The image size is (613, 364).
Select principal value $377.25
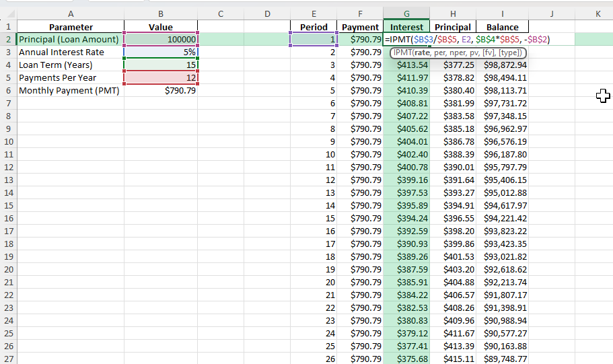tap(453, 65)
